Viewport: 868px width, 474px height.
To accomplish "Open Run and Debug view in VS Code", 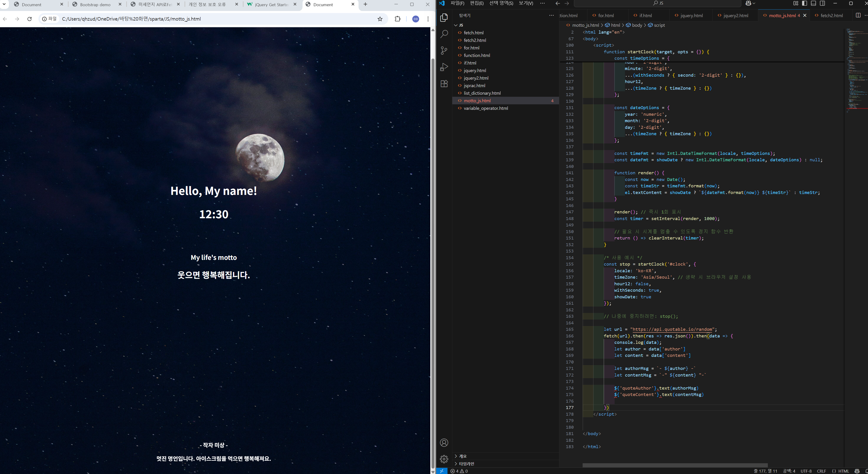I will pyautogui.click(x=444, y=67).
